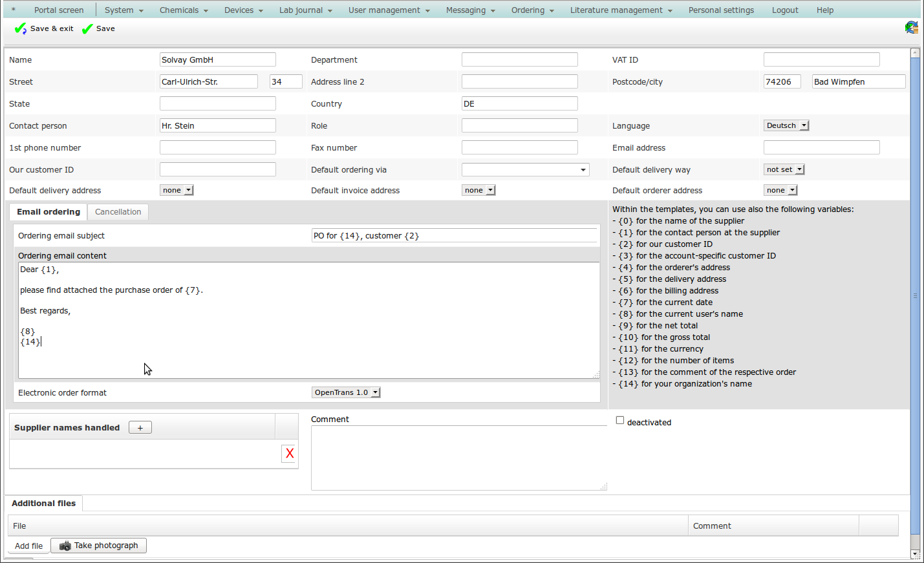The height and width of the screenshot is (563, 924).
Task: Click the red X delete supplier name icon
Action: point(289,454)
